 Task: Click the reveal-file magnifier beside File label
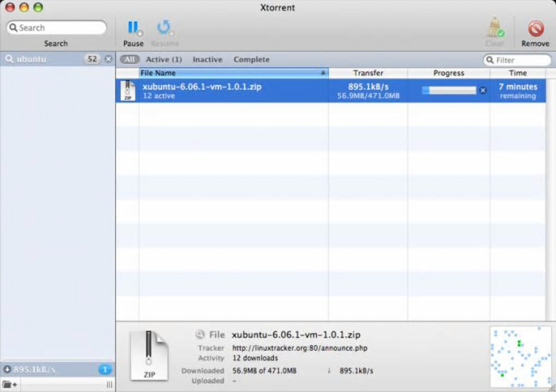tap(200, 334)
